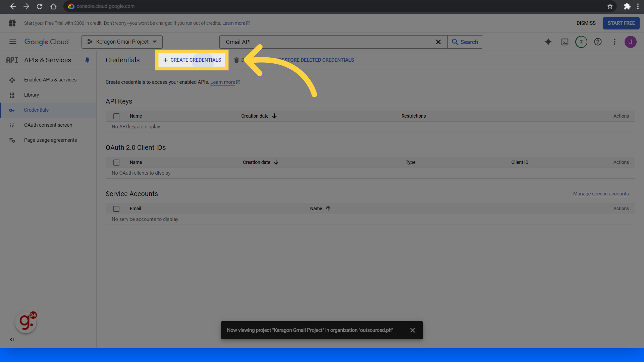This screenshot has height=362, width=644.
Task: Dismiss the project notification toast
Action: click(x=413, y=330)
